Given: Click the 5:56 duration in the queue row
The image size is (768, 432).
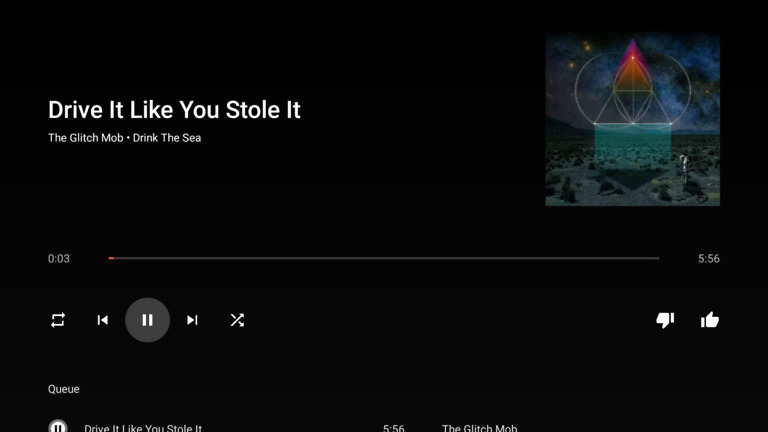Looking at the screenshot, I should pyautogui.click(x=394, y=428).
